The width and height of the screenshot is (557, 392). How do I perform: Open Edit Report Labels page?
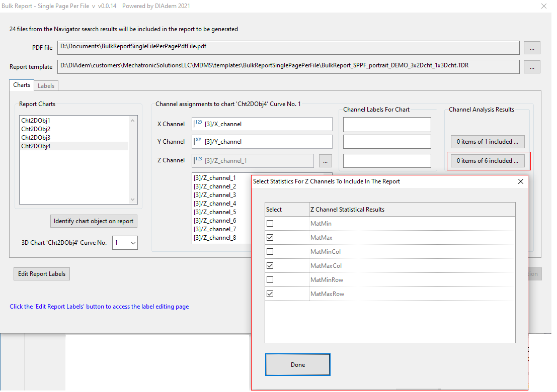42,274
